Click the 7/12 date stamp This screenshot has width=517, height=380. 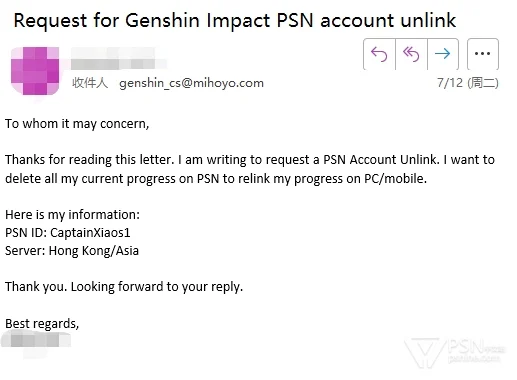tap(468, 83)
